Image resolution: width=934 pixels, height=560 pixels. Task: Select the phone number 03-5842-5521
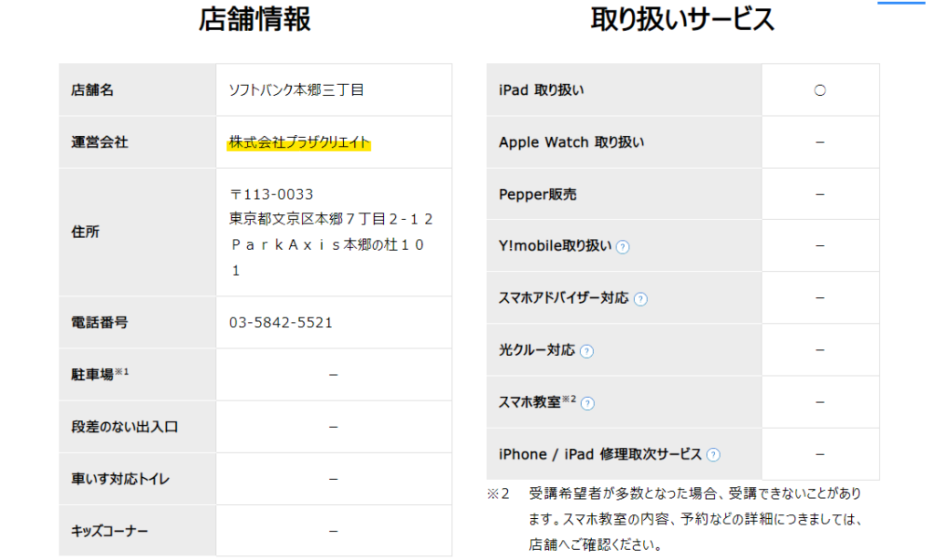pos(281,322)
